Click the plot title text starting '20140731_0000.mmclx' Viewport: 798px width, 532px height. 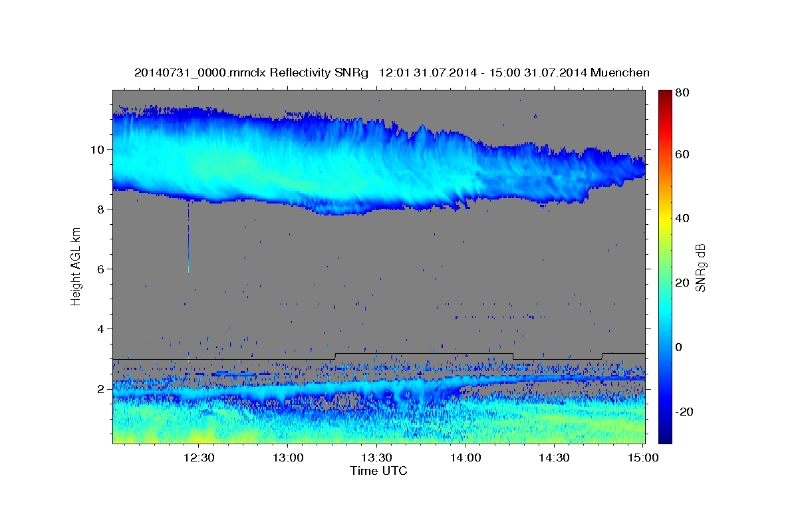pyautogui.click(x=392, y=72)
